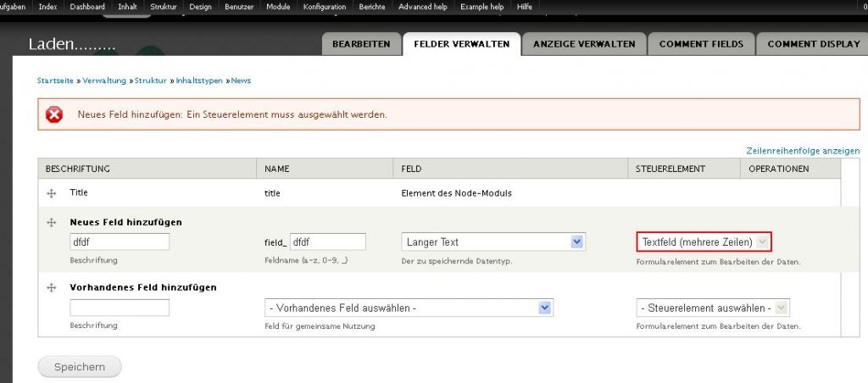Click the field_ name text input

pos(327,242)
